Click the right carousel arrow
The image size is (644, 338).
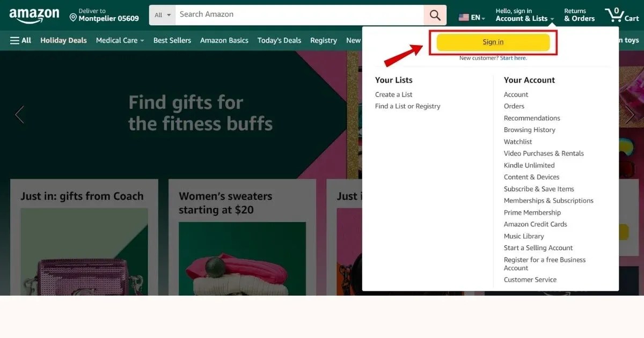(x=630, y=114)
